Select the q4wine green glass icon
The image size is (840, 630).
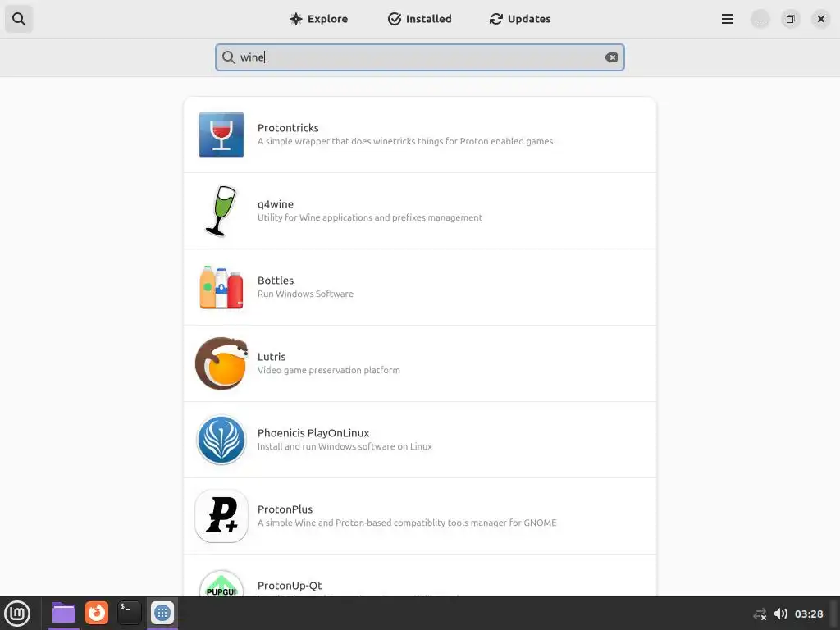221,211
